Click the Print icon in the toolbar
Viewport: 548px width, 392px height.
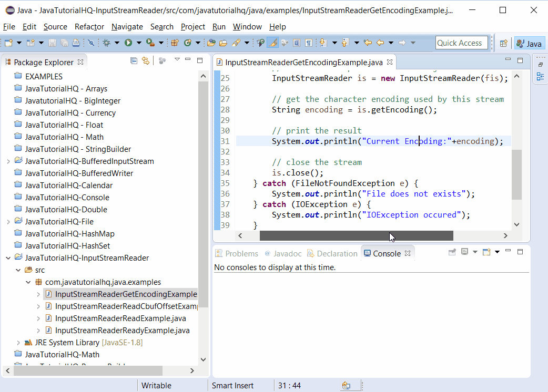75,43
